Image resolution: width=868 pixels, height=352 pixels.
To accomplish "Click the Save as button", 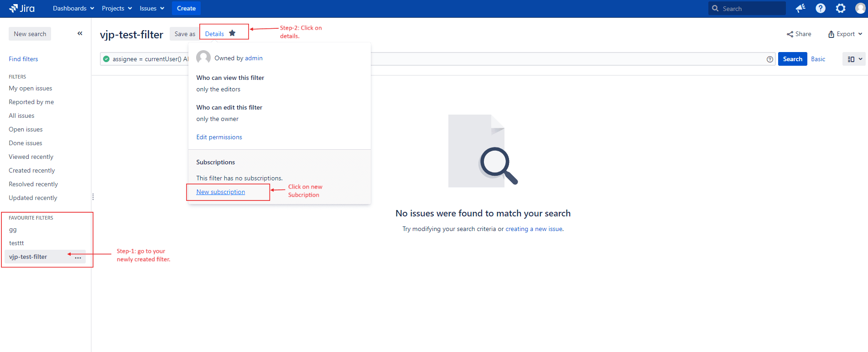I will coord(185,34).
